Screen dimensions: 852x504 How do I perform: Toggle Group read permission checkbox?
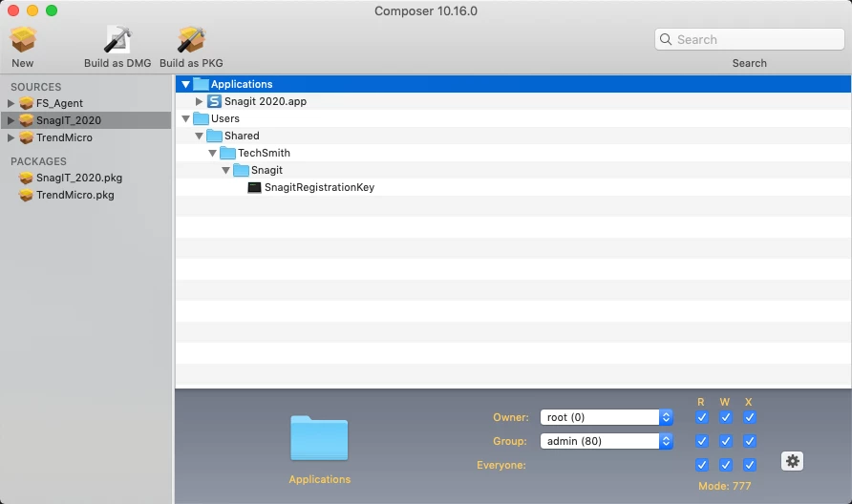point(701,441)
